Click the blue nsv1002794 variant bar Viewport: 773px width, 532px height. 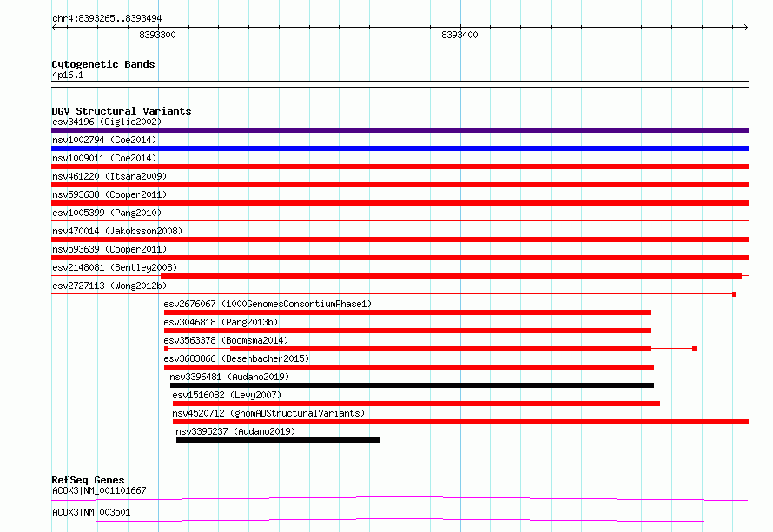(x=400, y=148)
